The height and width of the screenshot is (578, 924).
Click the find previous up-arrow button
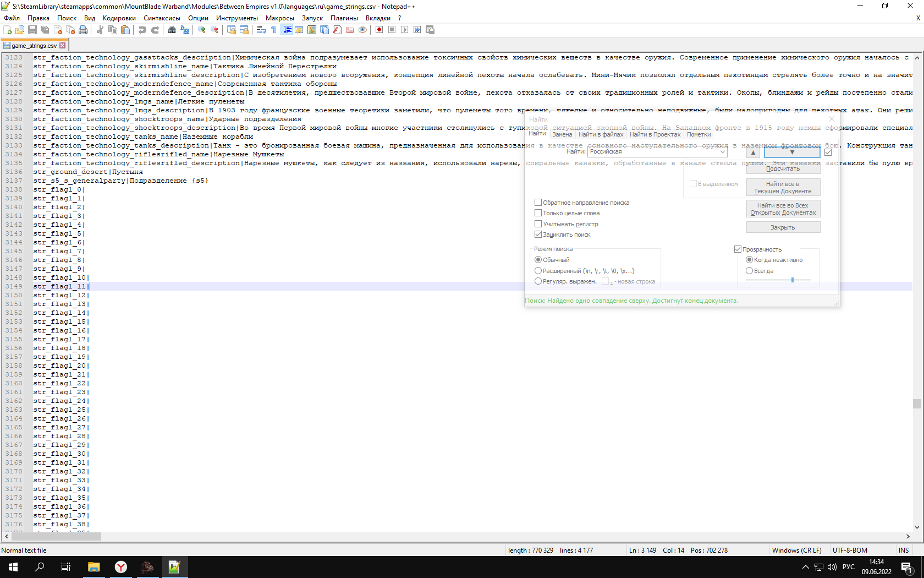coord(753,152)
